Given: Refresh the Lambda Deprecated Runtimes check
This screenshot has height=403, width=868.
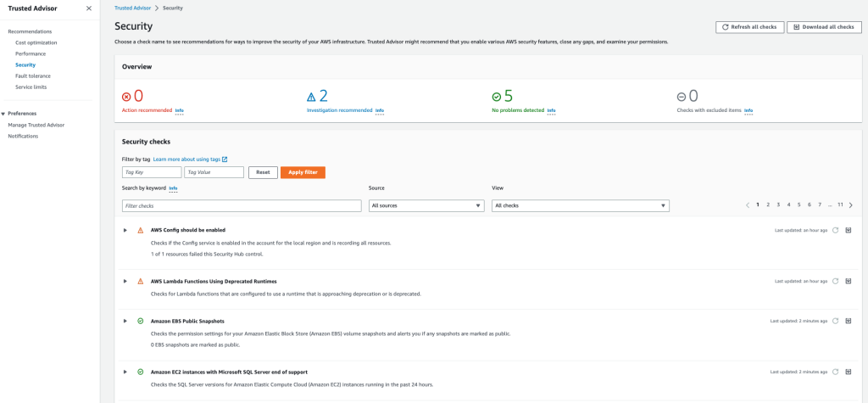Looking at the screenshot, I should pos(835,281).
